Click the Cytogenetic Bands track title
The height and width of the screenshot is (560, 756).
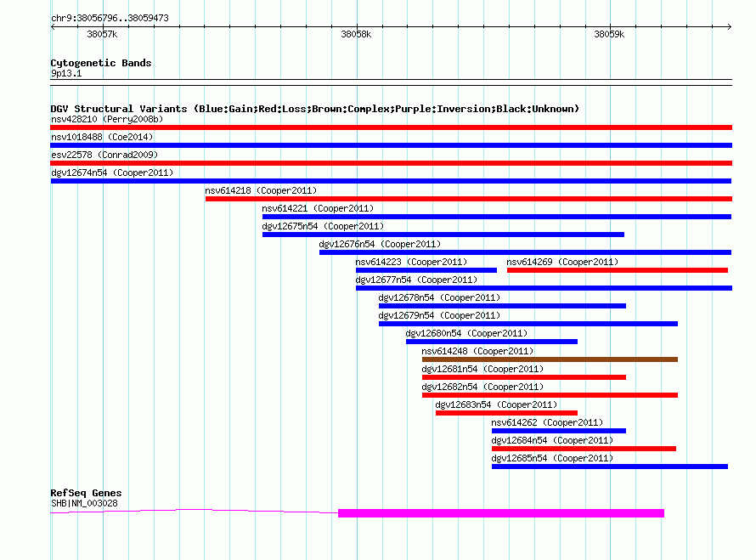pyautogui.click(x=101, y=63)
